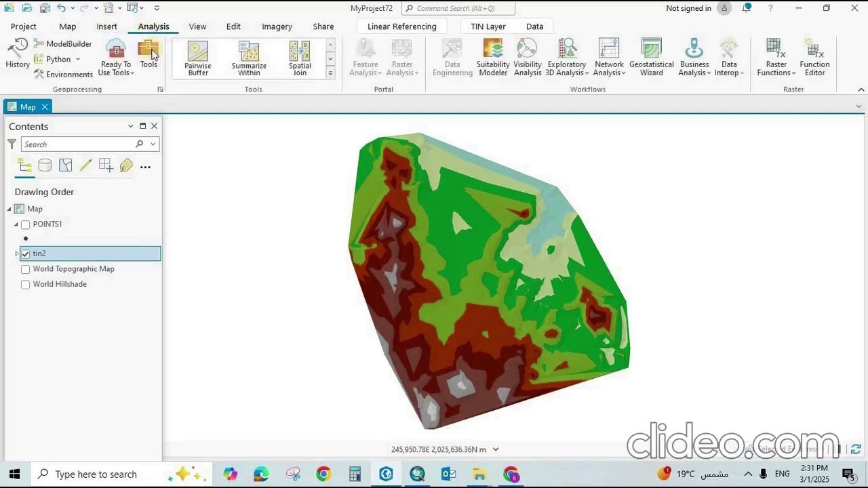868x488 pixels.
Task: Switch to the View ribbon tab
Action: 197,26
